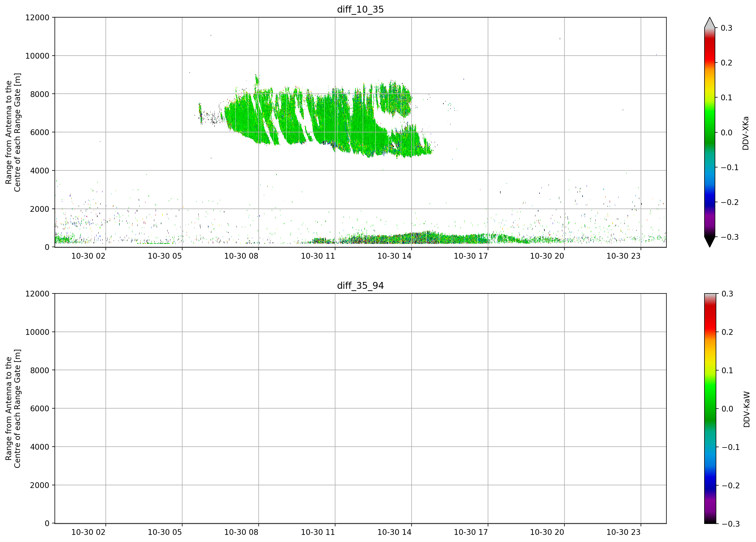Viewport: 756px width, 542px height.
Task: Click '10-30 17' x-tick under diff_10_35 plot
Action: (x=471, y=256)
